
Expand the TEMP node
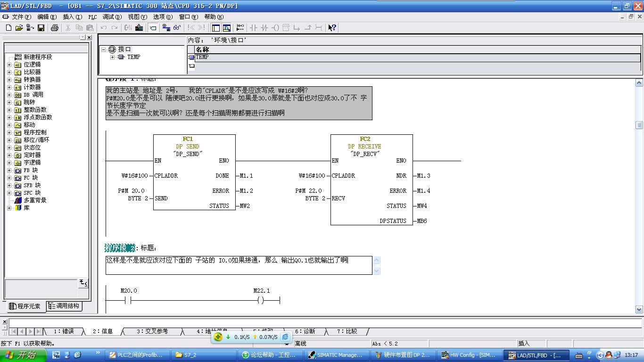pos(112,57)
